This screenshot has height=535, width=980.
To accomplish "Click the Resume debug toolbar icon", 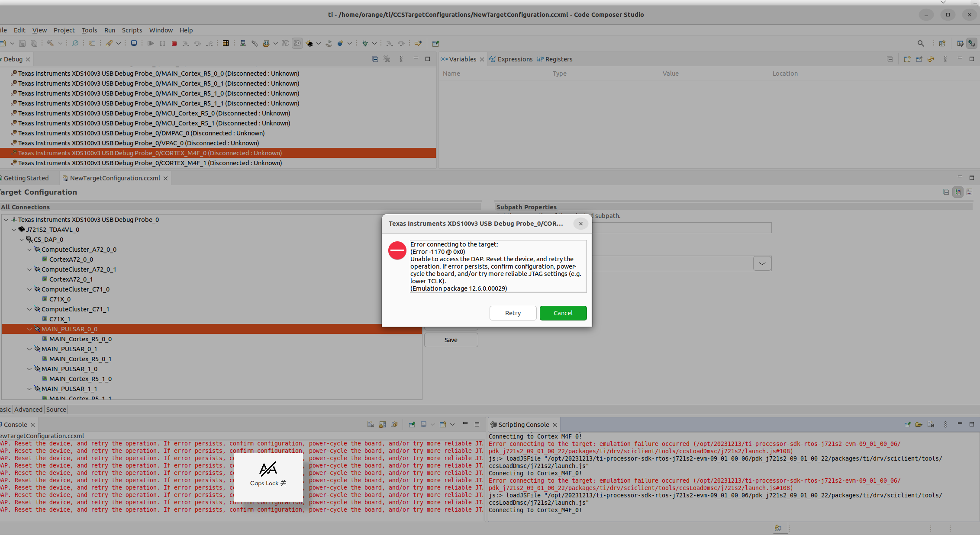I will pyautogui.click(x=151, y=43).
